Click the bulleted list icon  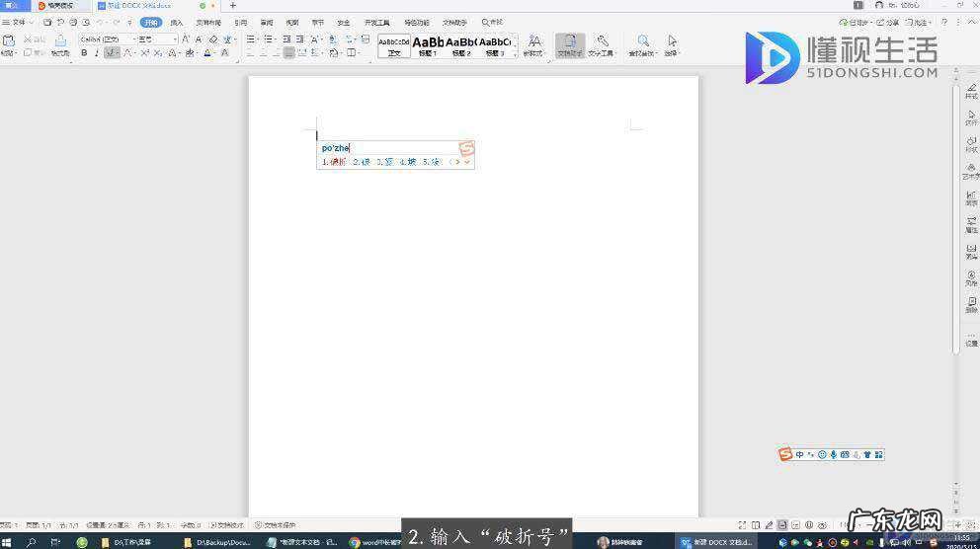coord(251,39)
